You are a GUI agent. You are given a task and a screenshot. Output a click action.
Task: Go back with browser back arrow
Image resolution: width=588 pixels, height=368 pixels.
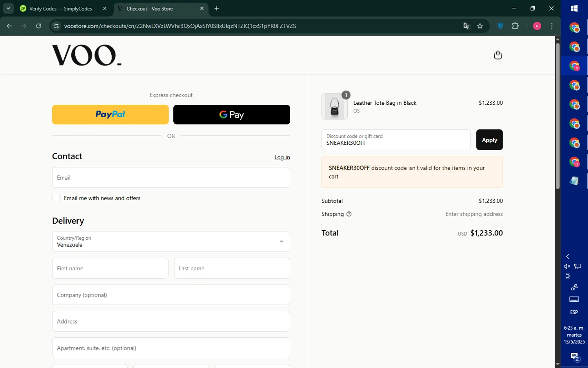tap(9, 26)
